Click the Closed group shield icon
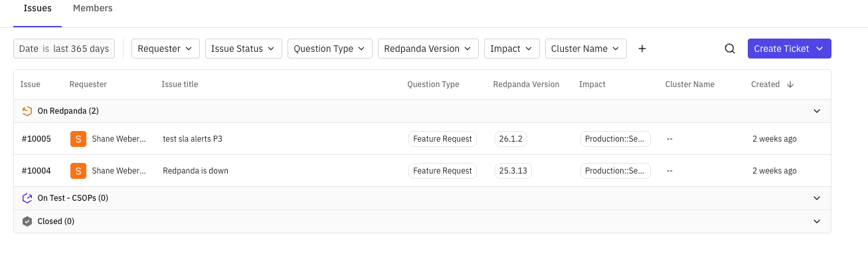The width and height of the screenshot is (868, 258). (27, 221)
